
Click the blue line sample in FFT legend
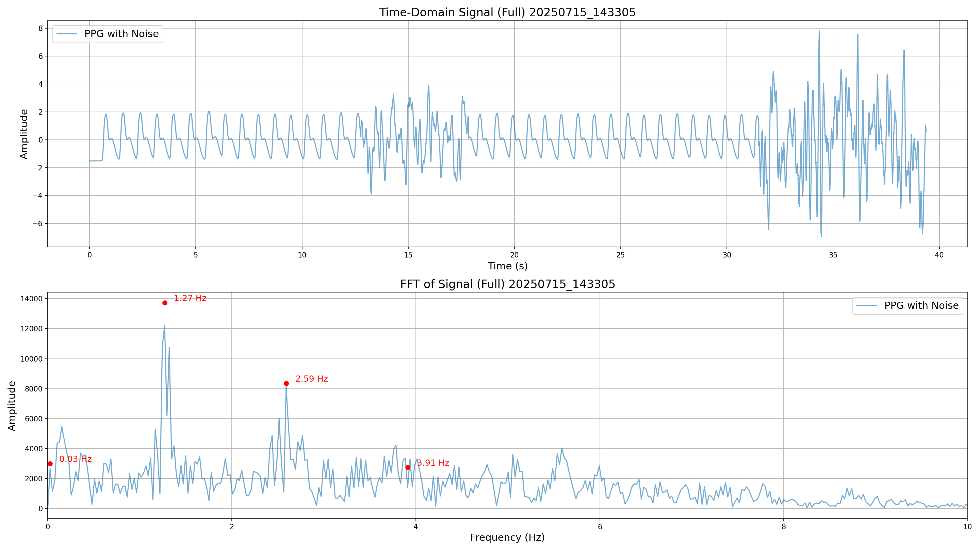867,306
